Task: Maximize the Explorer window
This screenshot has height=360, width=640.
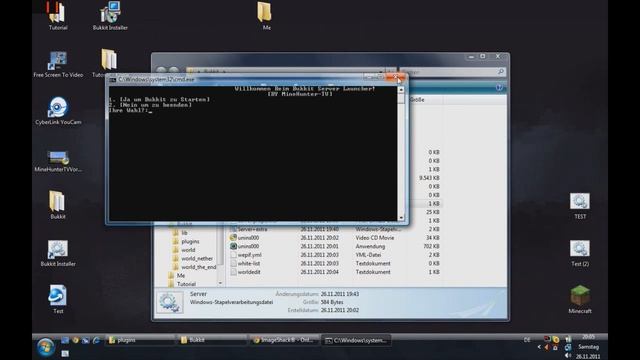Action: pyautogui.click(x=483, y=56)
